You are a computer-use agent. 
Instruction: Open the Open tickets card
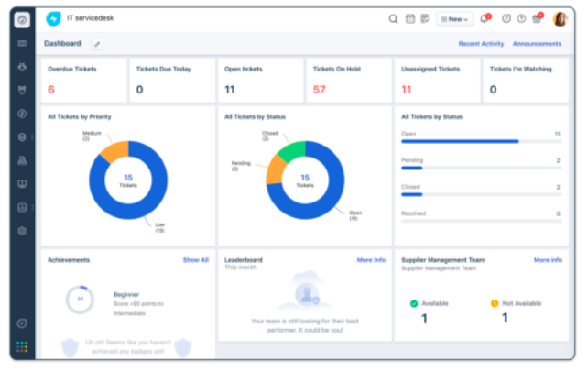click(x=261, y=80)
